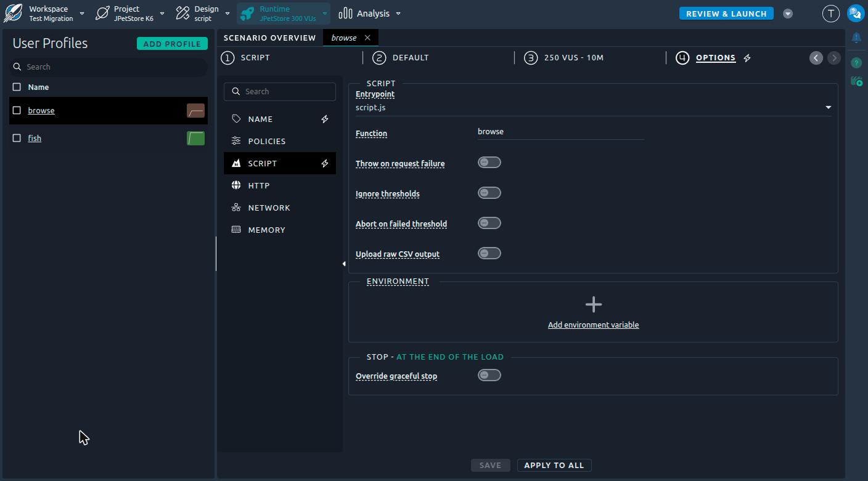The width and height of the screenshot is (868, 481).
Task: Click the green camera icon in right sidebar
Action: pyautogui.click(x=856, y=81)
